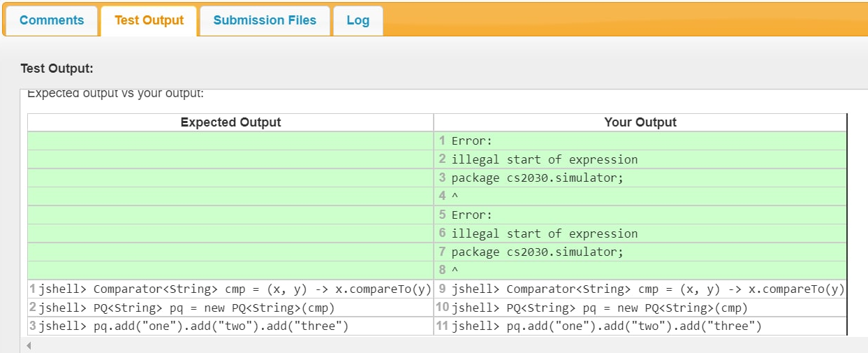Open the Log tab
The height and width of the screenshot is (353, 868).
coord(358,20)
